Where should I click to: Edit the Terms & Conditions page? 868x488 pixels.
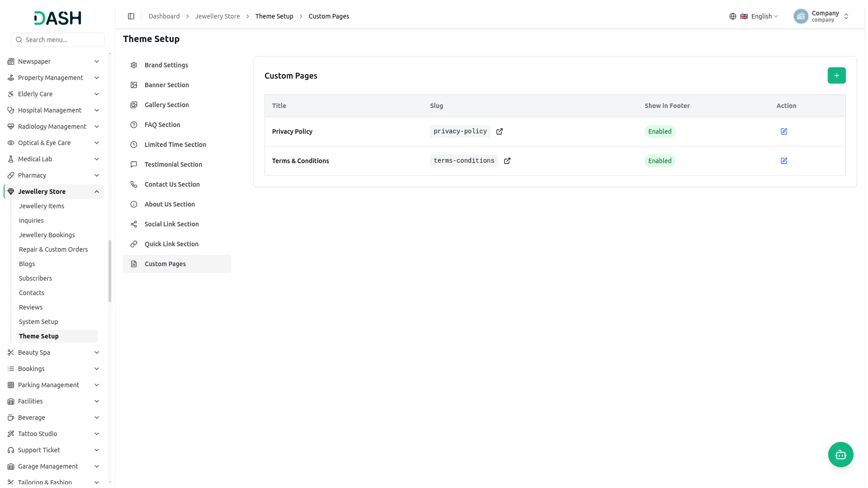point(784,161)
